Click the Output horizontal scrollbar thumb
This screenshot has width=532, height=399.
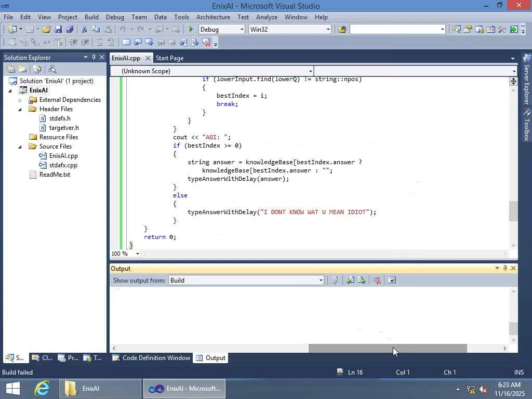point(388,348)
